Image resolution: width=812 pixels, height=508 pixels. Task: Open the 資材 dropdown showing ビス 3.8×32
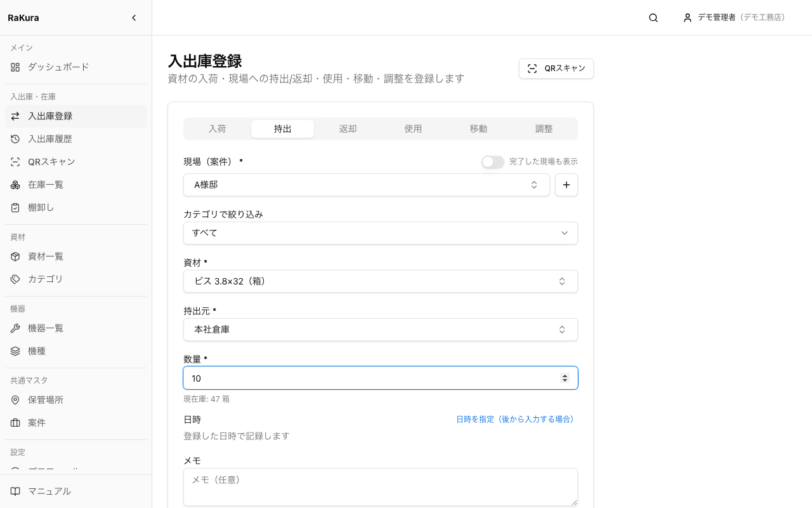tap(381, 281)
